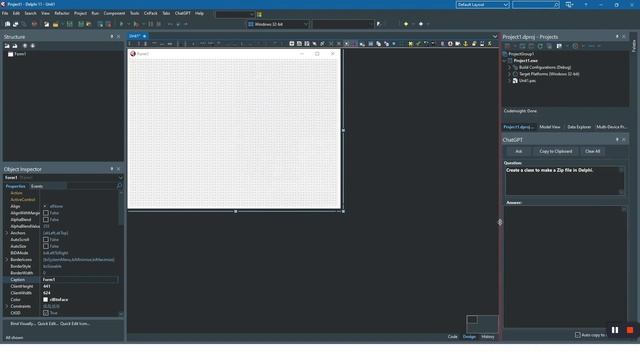Click the Quick Edit Icon link

[75, 324]
